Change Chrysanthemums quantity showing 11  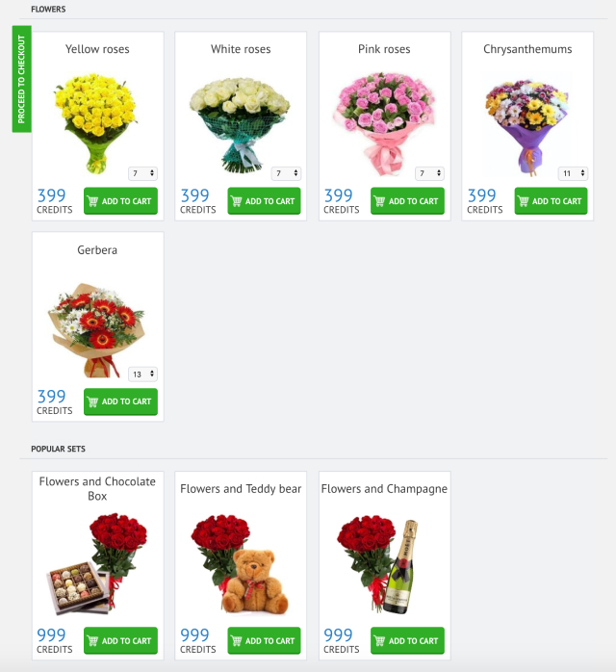573,173
